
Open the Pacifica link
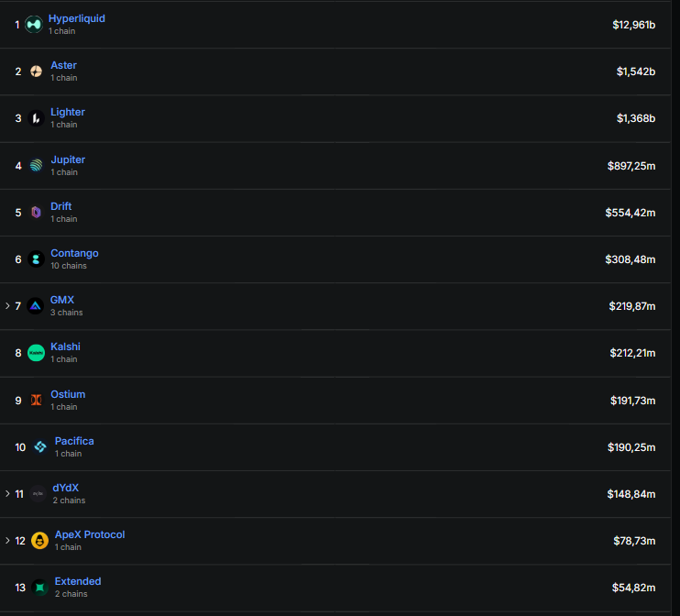coord(74,441)
